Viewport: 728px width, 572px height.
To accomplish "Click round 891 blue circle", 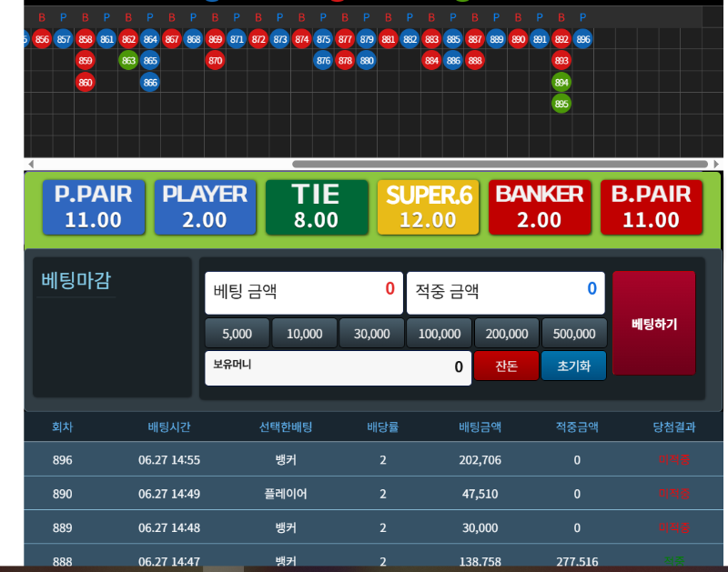I will (x=540, y=39).
